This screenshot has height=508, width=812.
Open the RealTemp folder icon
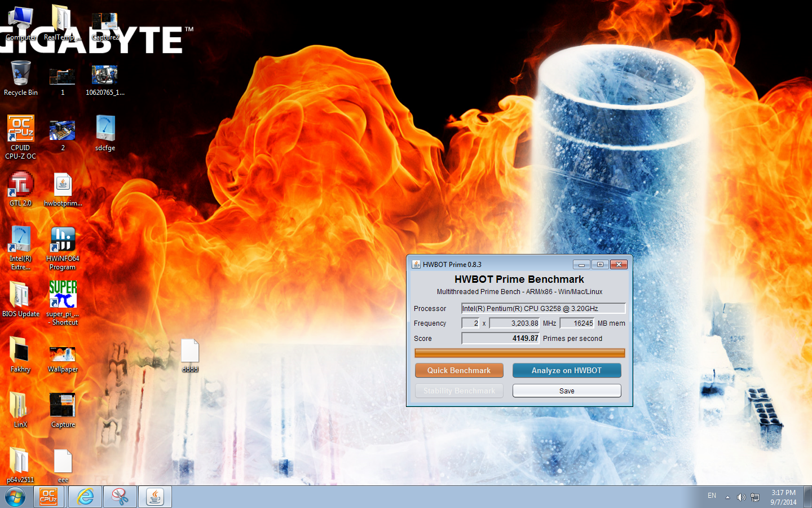62,24
